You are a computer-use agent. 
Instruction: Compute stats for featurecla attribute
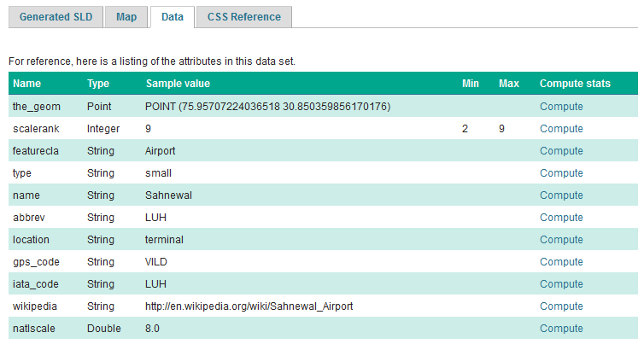(561, 151)
